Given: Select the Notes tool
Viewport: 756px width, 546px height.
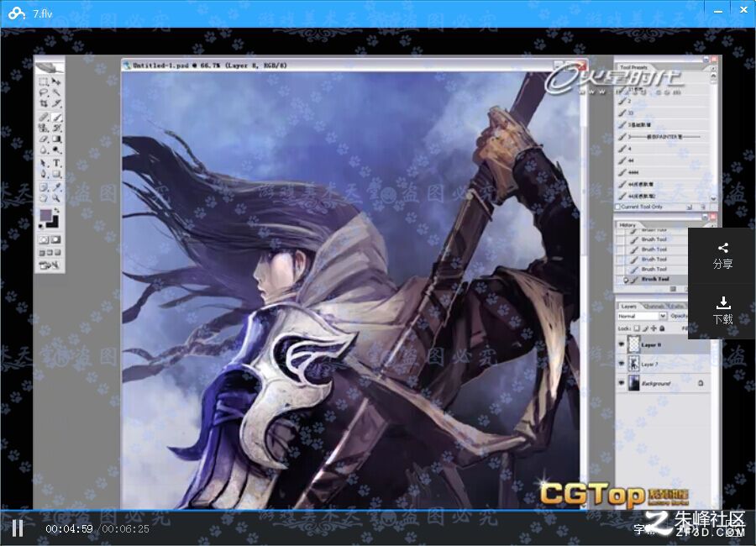Looking at the screenshot, I should tap(44, 186).
